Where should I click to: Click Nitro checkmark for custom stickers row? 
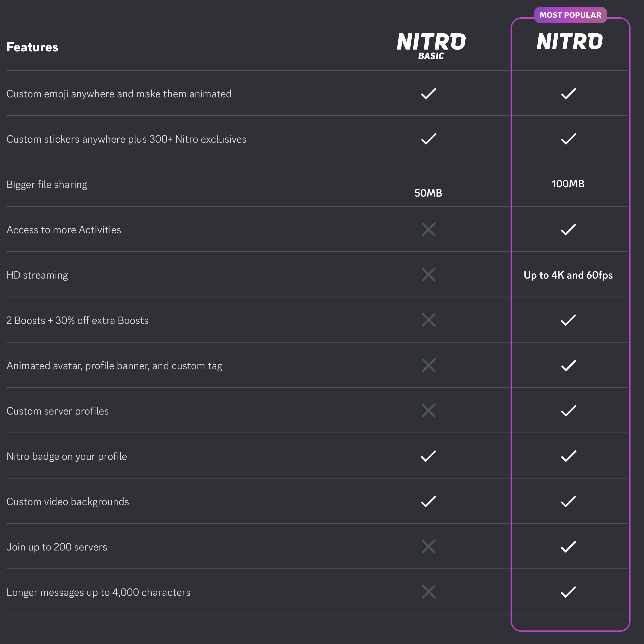(x=568, y=139)
